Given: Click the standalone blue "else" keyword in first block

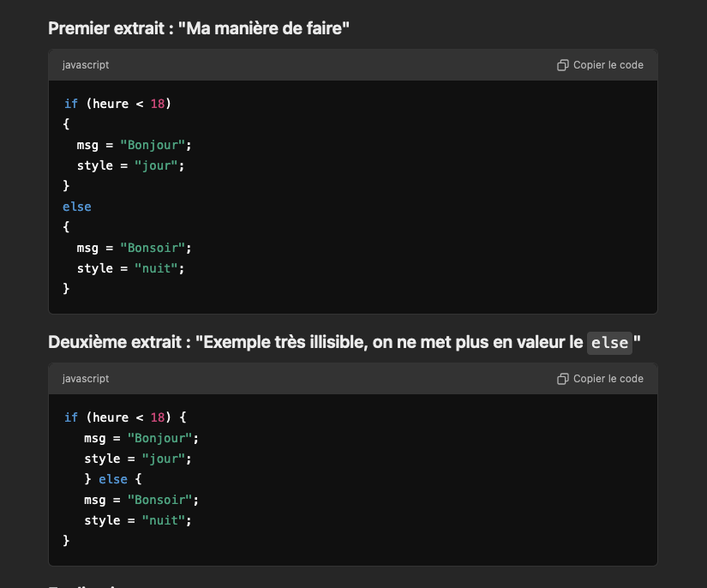Looking at the screenshot, I should [77, 207].
